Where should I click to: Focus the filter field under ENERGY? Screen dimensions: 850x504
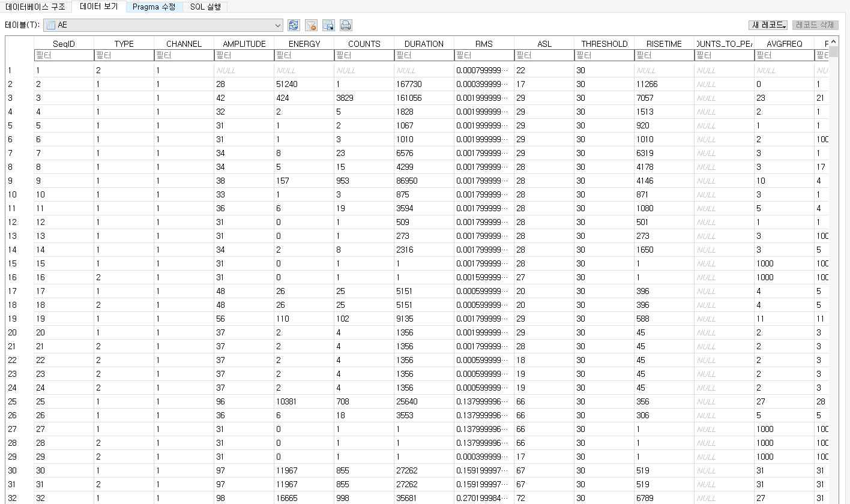pyautogui.click(x=304, y=55)
